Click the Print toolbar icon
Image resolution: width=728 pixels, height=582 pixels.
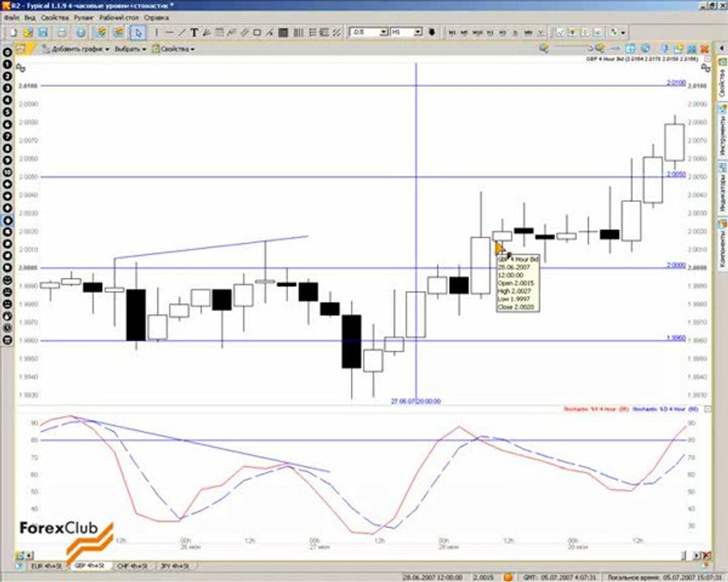tap(61, 32)
